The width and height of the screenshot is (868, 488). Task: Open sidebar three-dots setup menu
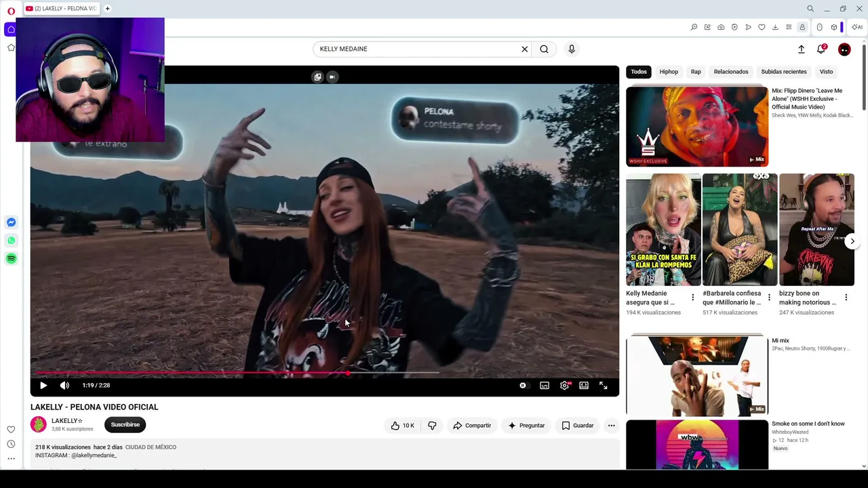pyautogui.click(x=11, y=459)
